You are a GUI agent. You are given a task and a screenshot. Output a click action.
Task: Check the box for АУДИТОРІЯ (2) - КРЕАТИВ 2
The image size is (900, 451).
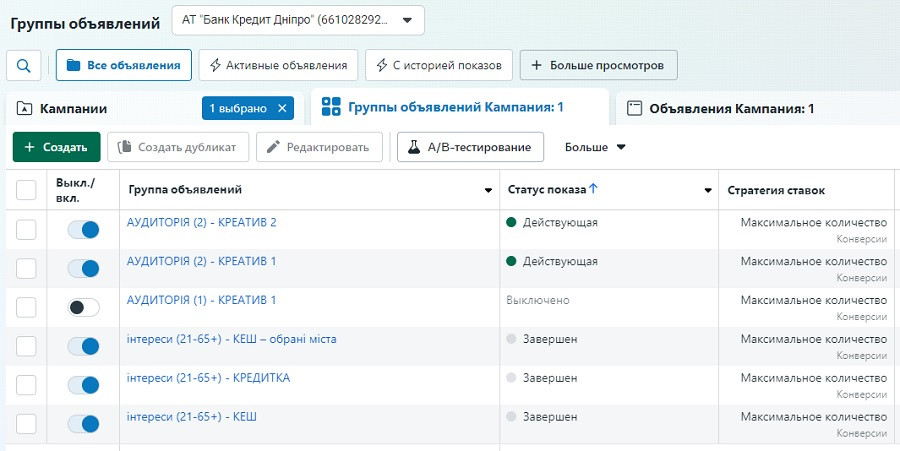[x=26, y=230]
